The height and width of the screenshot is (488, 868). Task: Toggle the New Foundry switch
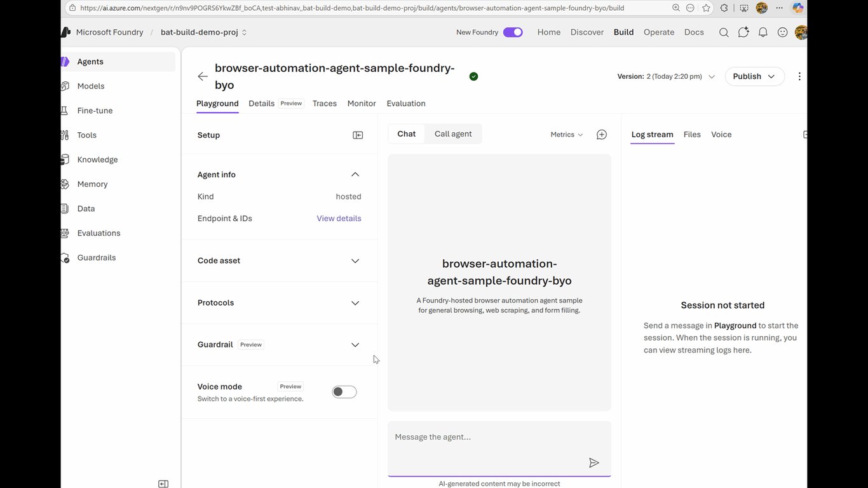pyautogui.click(x=513, y=32)
